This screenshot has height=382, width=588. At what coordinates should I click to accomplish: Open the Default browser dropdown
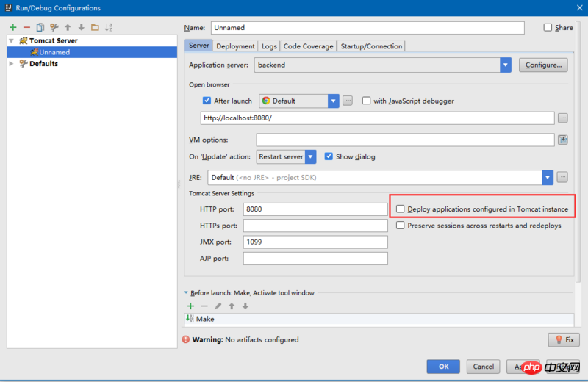(x=334, y=101)
